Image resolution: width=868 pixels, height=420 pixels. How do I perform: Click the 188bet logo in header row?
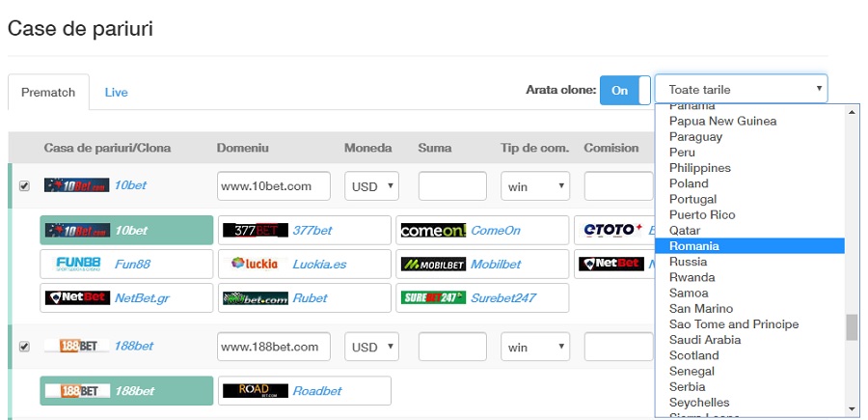77,346
